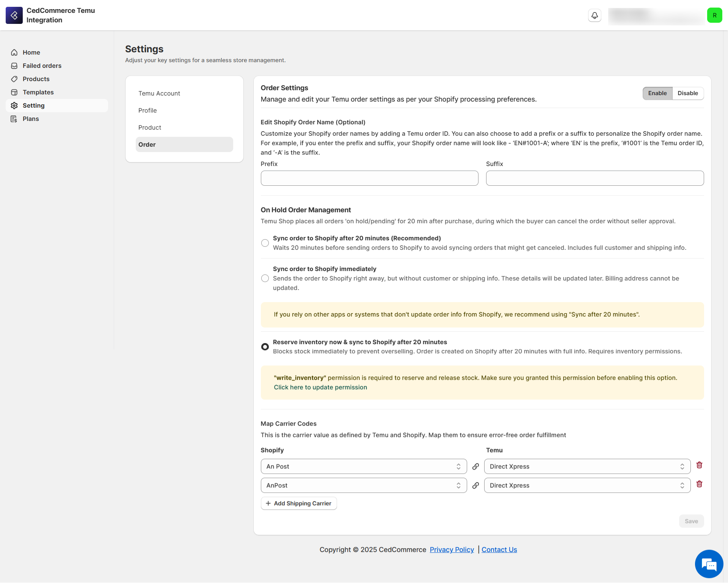728x583 pixels.
Task: Click the blurred account name area
Action: pyautogui.click(x=656, y=16)
